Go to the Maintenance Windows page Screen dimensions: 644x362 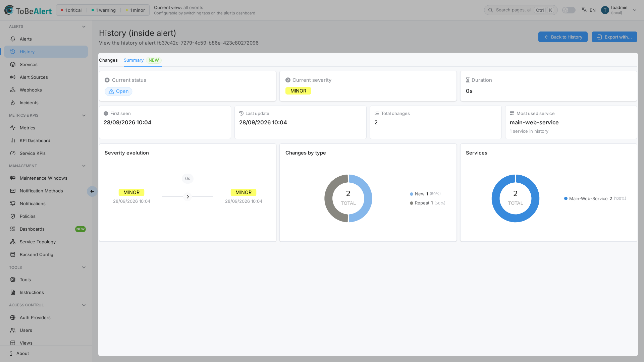46,178
